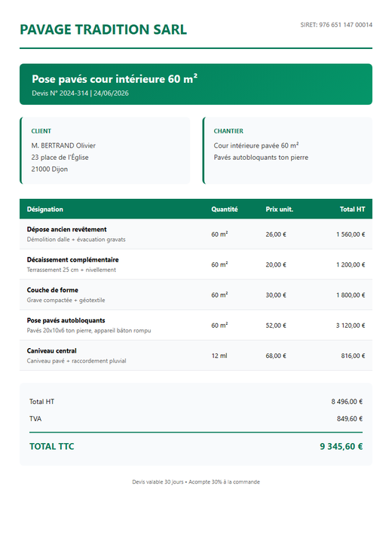Click the green quote title banner
392x544 pixels.
(x=196, y=84)
